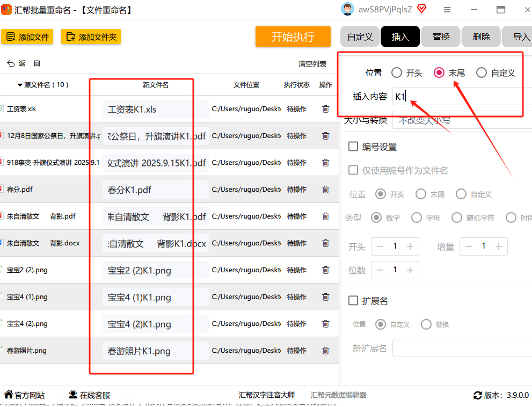Remove 春分.pdf using its trash icon

click(325, 190)
